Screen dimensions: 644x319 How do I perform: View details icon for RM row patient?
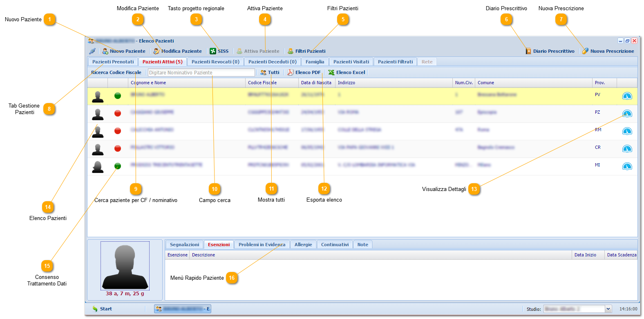(627, 131)
